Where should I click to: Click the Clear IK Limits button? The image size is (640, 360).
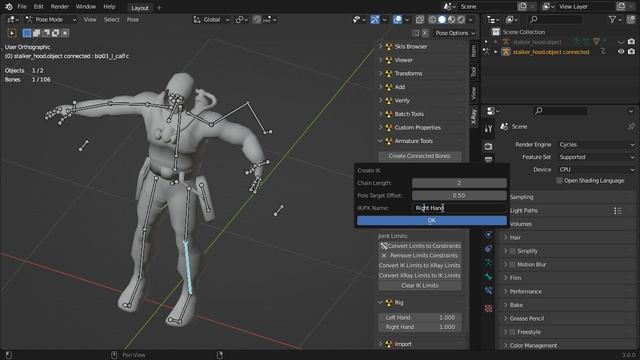tap(420, 285)
